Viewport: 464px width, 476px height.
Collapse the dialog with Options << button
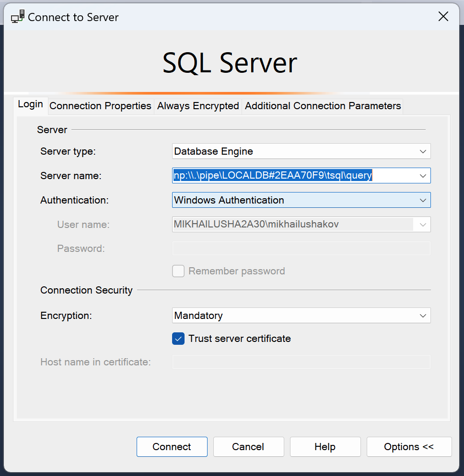[x=409, y=447]
